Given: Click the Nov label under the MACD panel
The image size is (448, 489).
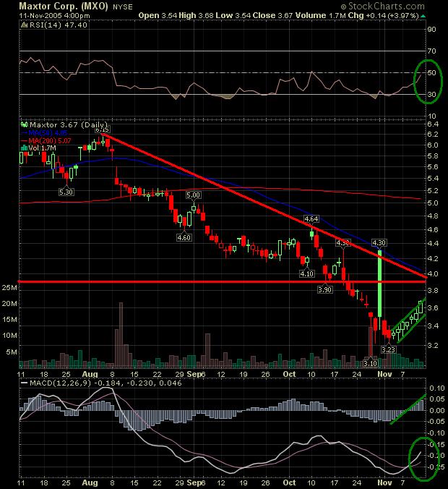Looking at the screenshot, I should click(x=384, y=482).
